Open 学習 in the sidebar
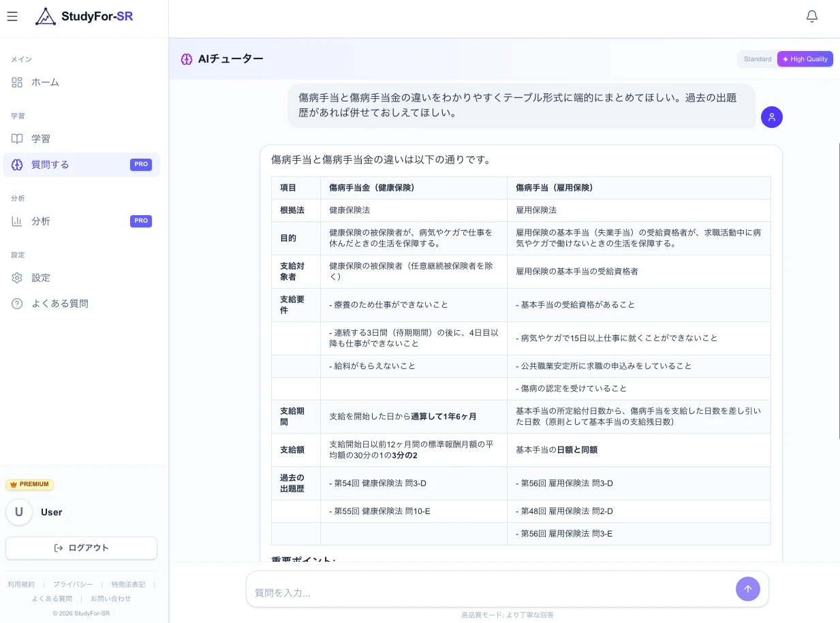 pos(82,139)
